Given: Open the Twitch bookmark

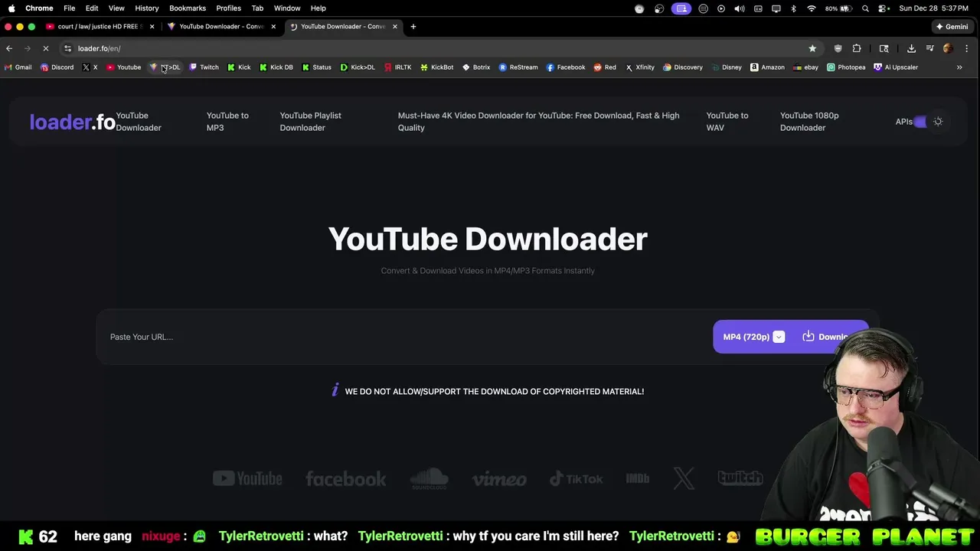Looking at the screenshot, I should coord(204,67).
